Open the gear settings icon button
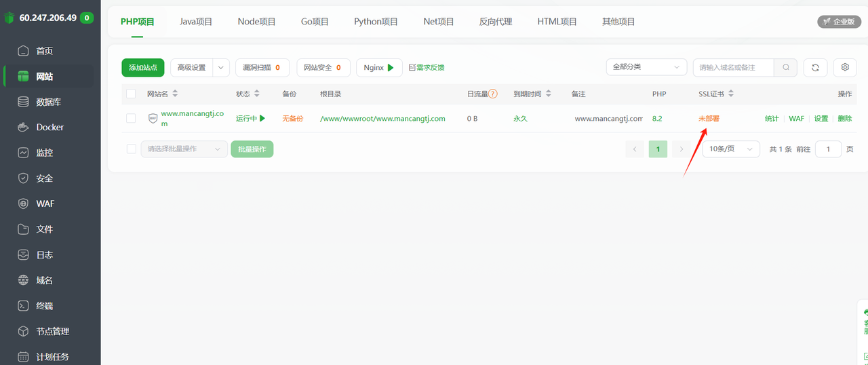This screenshot has height=365, width=868. click(x=845, y=67)
